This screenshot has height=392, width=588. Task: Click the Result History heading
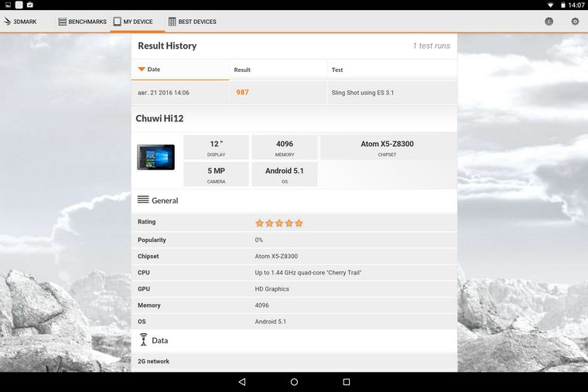[167, 46]
